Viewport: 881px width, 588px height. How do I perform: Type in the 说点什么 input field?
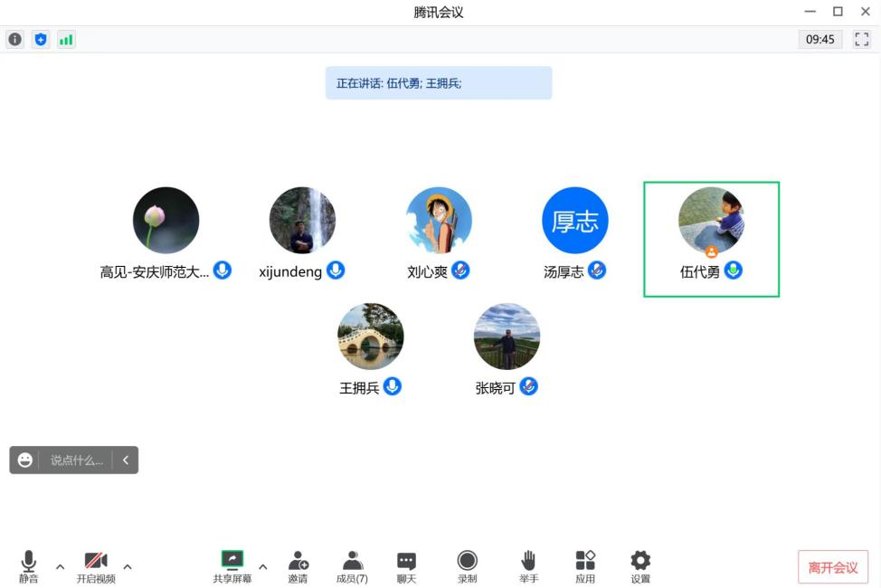point(76,460)
